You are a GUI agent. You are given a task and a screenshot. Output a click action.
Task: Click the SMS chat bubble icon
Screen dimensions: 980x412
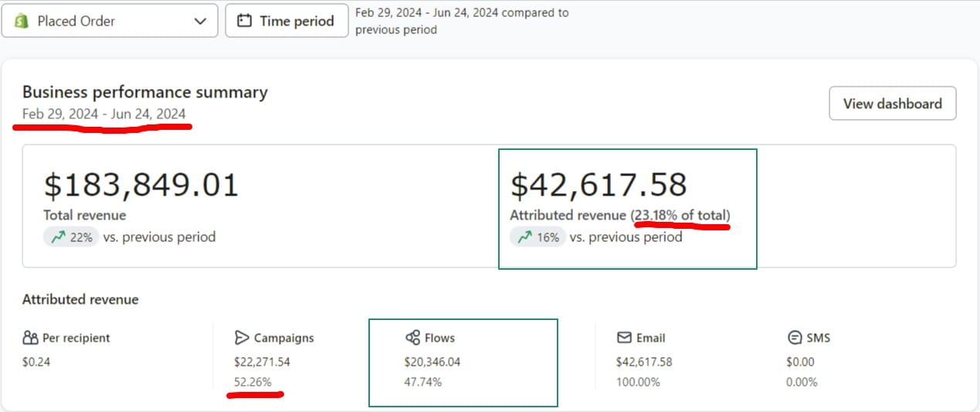[794, 338]
